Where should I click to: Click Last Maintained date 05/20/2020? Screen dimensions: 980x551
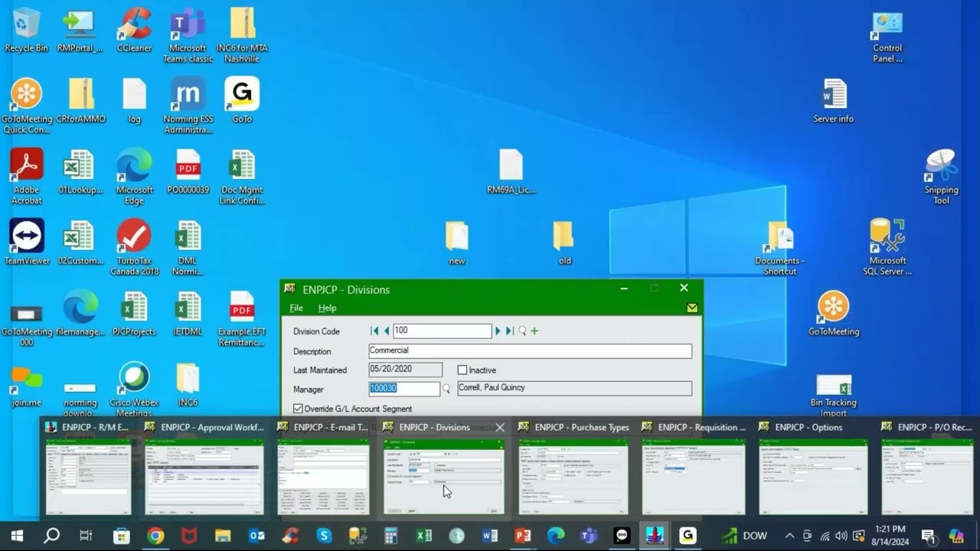click(405, 370)
